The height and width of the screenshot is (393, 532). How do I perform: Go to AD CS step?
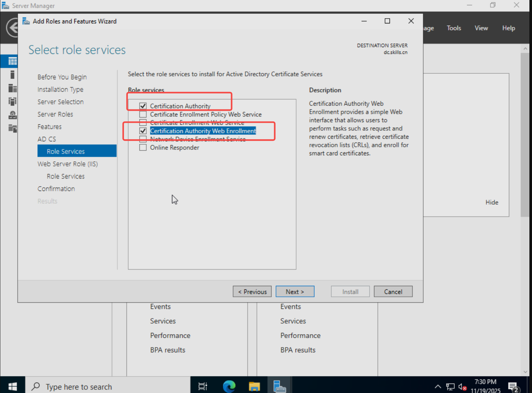pyautogui.click(x=46, y=139)
